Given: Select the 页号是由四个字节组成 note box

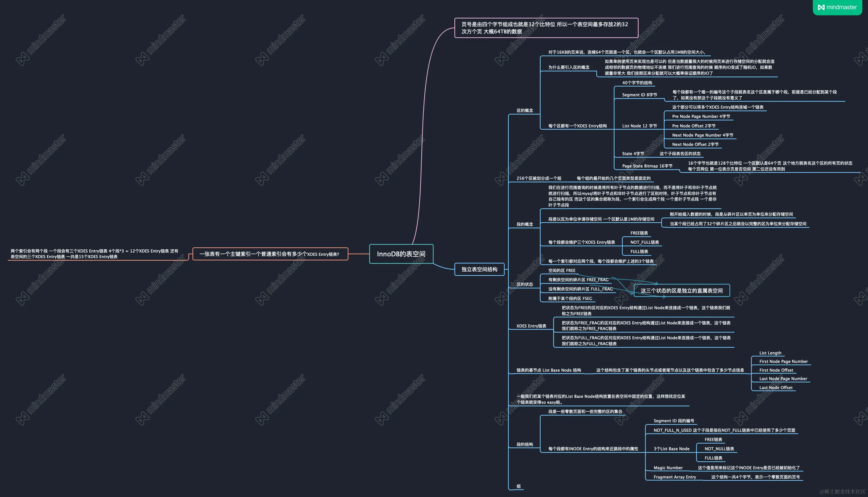Looking at the screenshot, I should pyautogui.click(x=546, y=28).
